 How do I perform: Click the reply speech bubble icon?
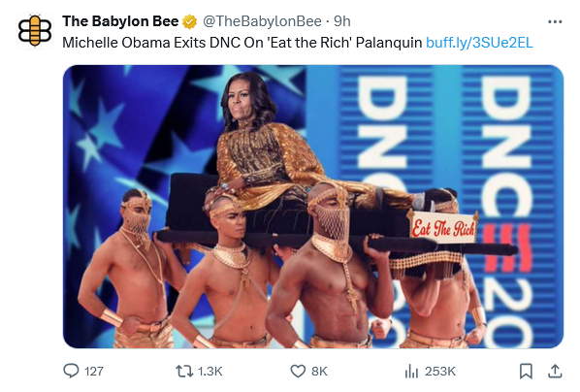pyautogui.click(x=71, y=371)
